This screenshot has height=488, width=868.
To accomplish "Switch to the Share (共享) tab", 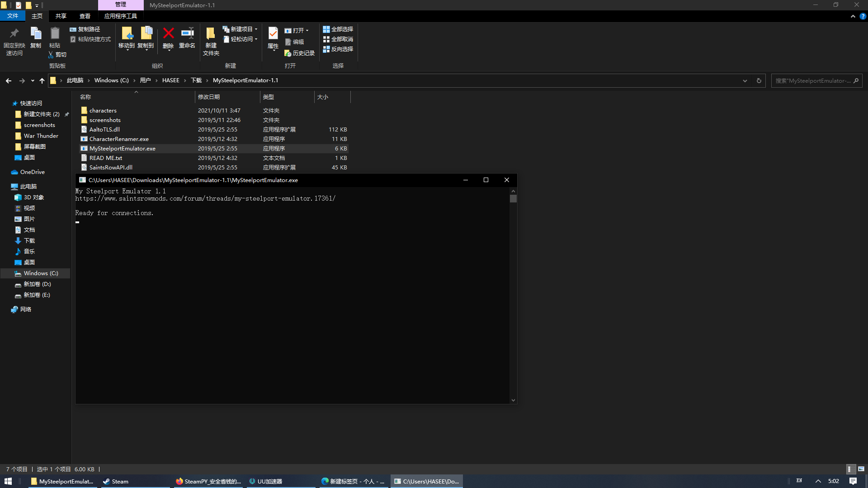I will (x=61, y=16).
